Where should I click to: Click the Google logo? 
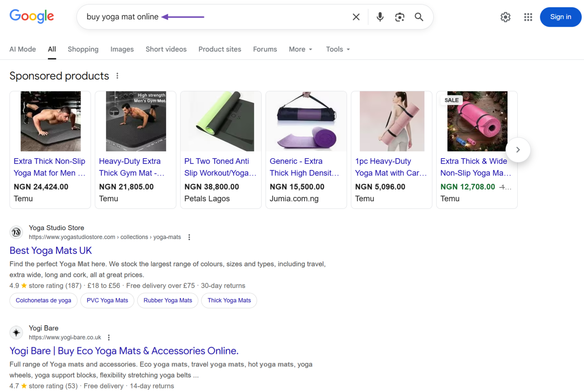(x=31, y=16)
